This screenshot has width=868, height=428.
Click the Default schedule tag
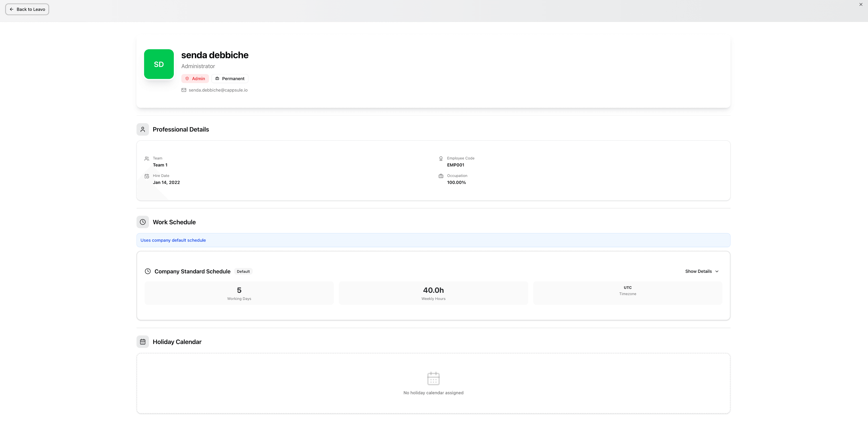tap(243, 271)
